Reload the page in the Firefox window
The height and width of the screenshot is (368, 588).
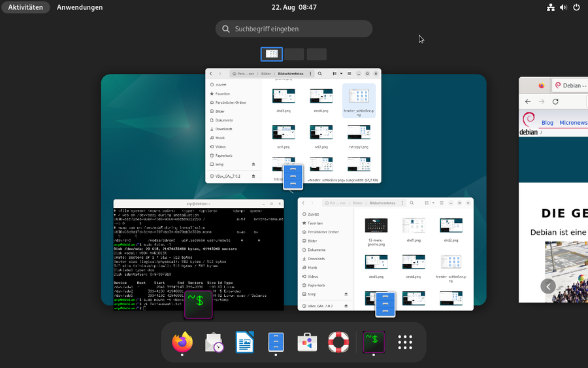555,102
